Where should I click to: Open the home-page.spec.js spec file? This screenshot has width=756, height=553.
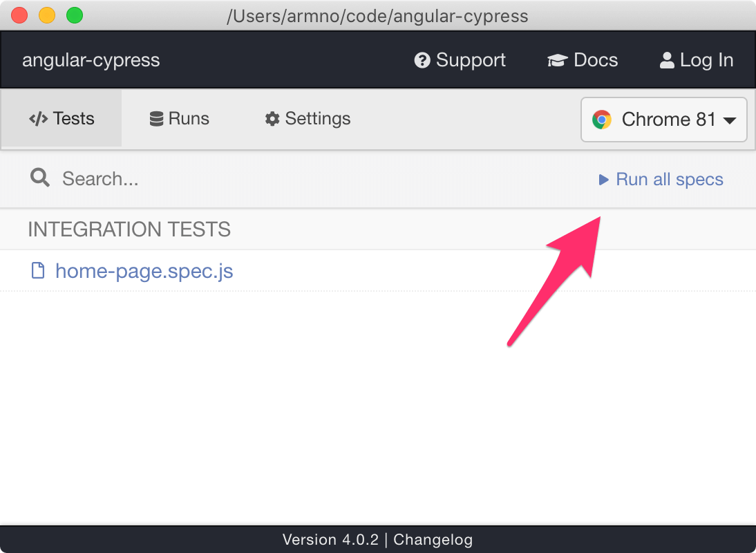coord(144,271)
